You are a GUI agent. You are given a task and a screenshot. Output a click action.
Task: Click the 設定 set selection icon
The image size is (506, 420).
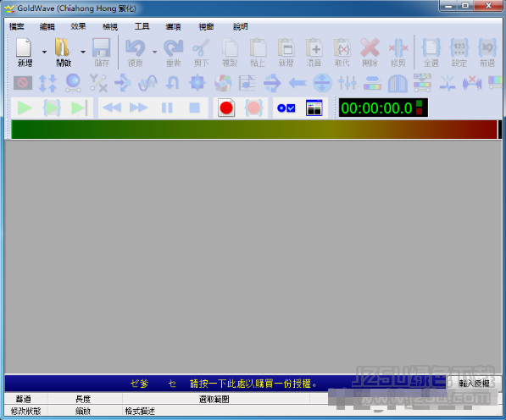click(459, 47)
